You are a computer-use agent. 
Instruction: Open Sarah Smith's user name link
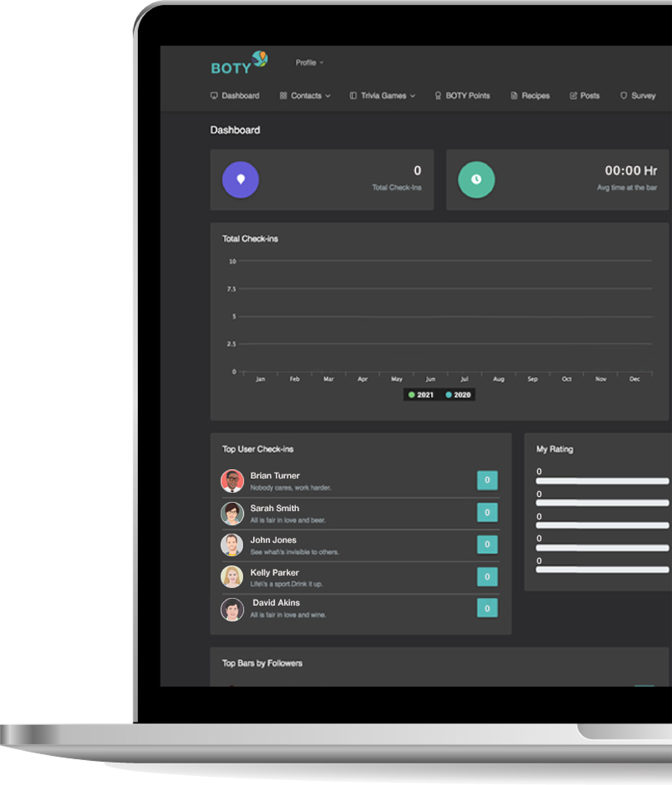pyautogui.click(x=275, y=508)
